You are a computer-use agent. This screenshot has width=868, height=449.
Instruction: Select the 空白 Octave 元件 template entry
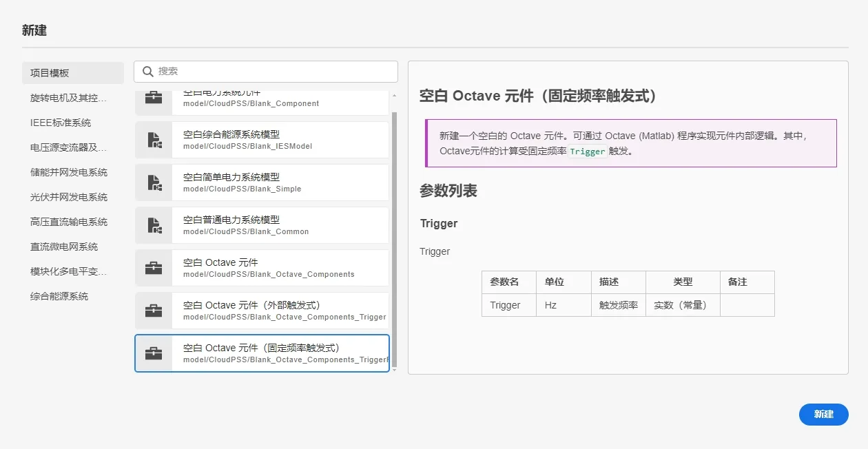(262, 267)
